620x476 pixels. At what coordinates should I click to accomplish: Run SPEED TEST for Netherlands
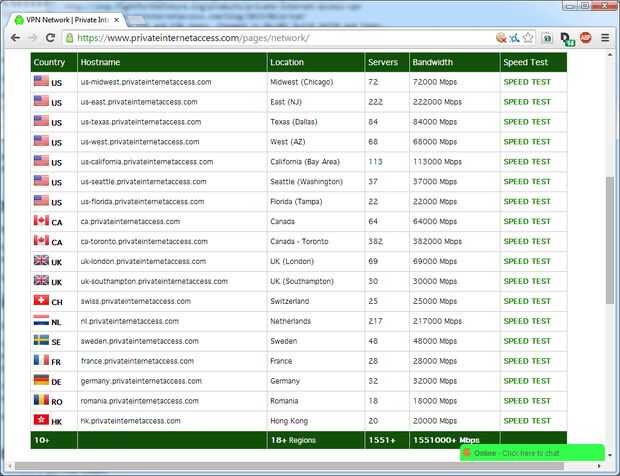click(527, 321)
